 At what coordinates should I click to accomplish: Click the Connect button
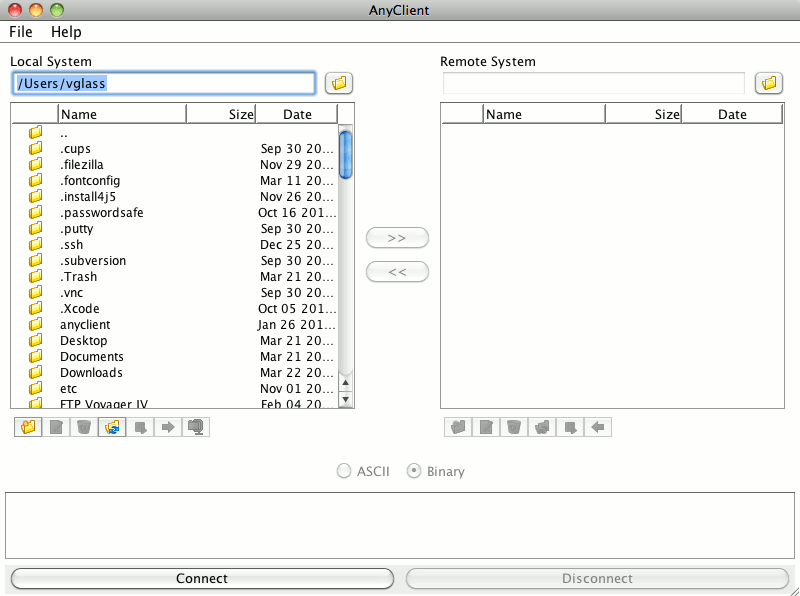(202, 578)
